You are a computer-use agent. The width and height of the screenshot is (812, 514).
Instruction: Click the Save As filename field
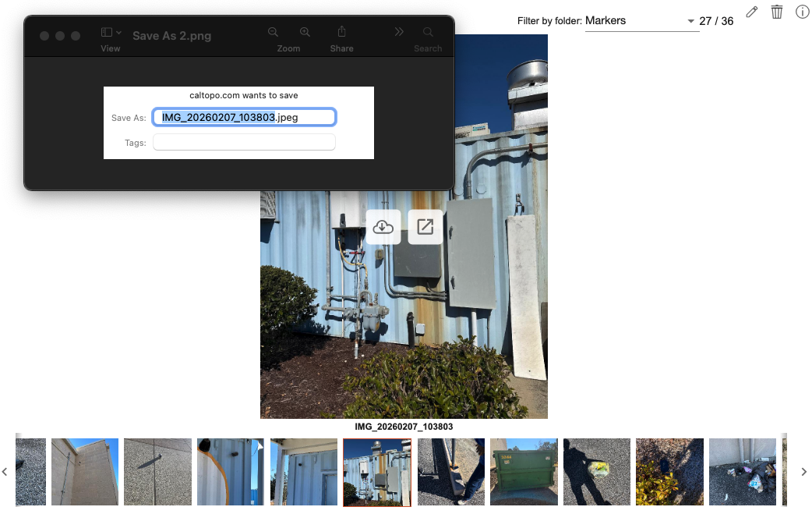point(244,117)
